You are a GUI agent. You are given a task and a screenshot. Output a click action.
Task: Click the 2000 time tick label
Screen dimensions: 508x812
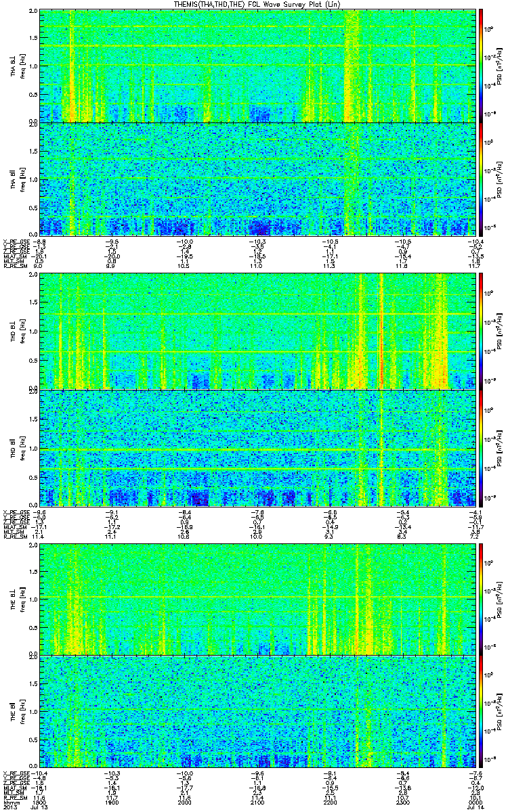pos(185,802)
